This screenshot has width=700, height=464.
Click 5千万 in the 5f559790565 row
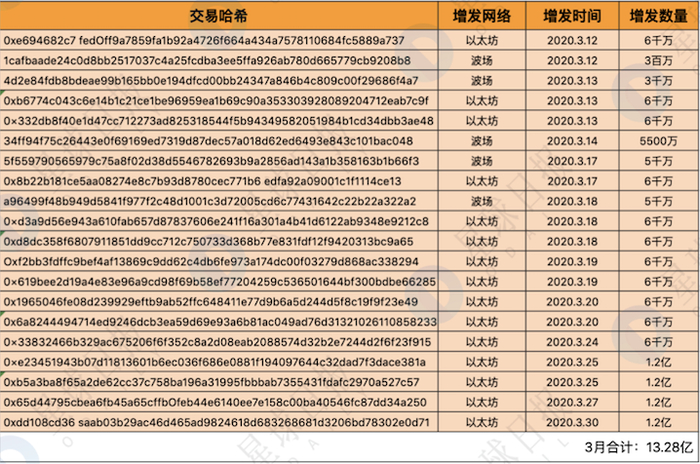click(658, 161)
